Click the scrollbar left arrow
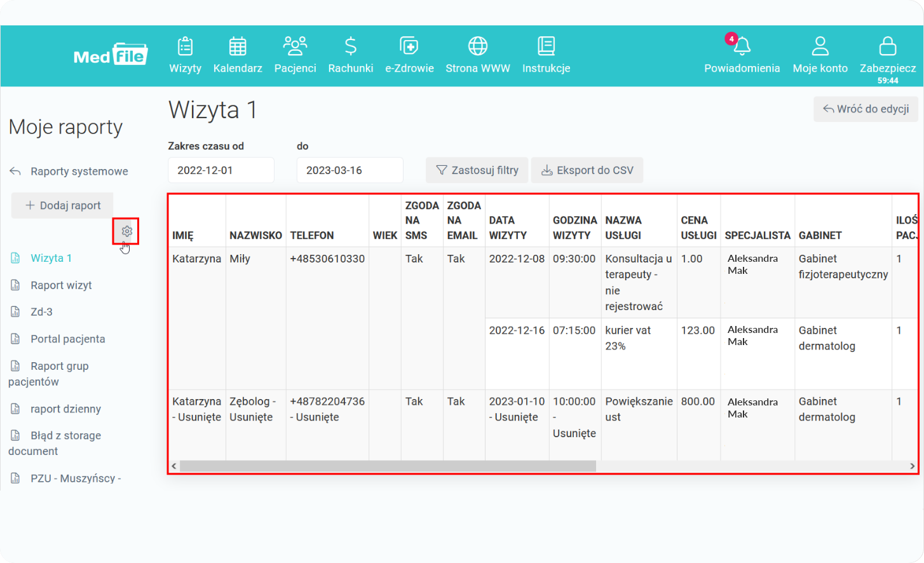 174,466
